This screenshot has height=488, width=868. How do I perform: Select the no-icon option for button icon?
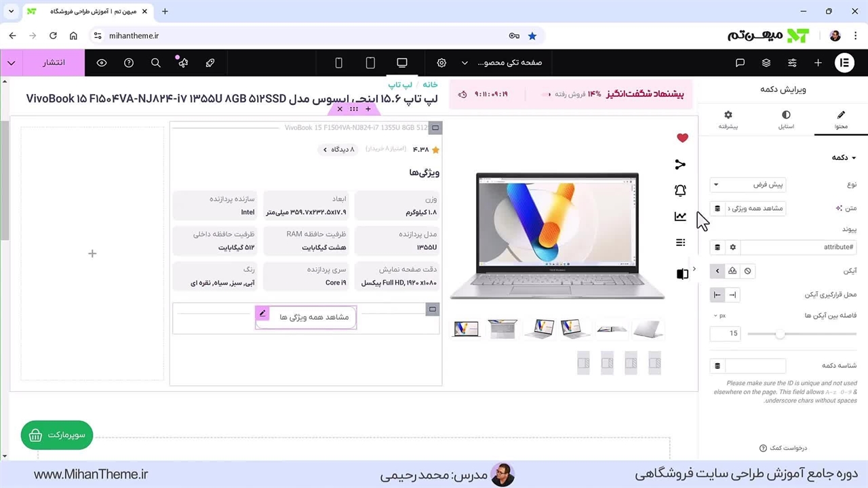point(747,271)
